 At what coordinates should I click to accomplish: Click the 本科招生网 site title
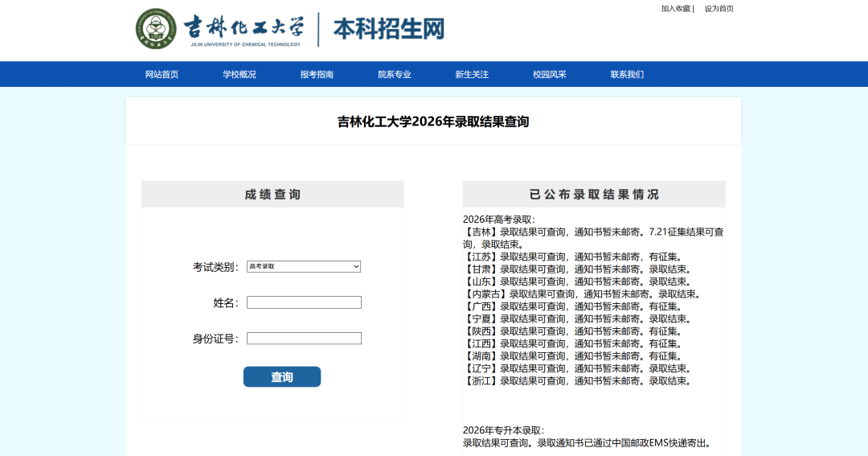(389, 29)
